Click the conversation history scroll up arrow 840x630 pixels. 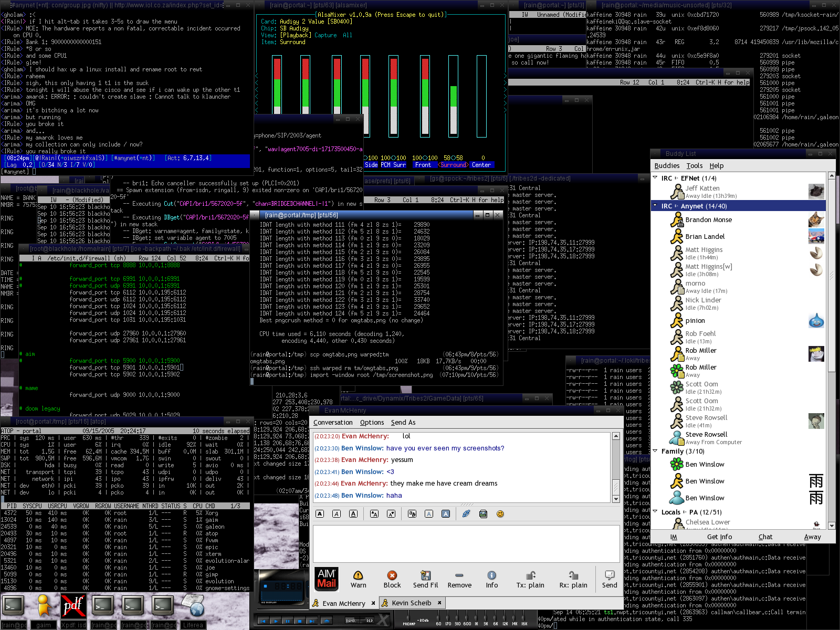tap(616, 436)
